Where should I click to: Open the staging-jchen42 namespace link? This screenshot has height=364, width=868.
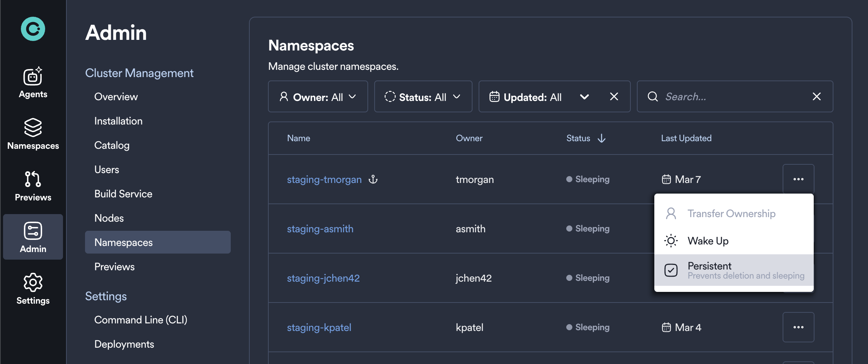point(323,278)
